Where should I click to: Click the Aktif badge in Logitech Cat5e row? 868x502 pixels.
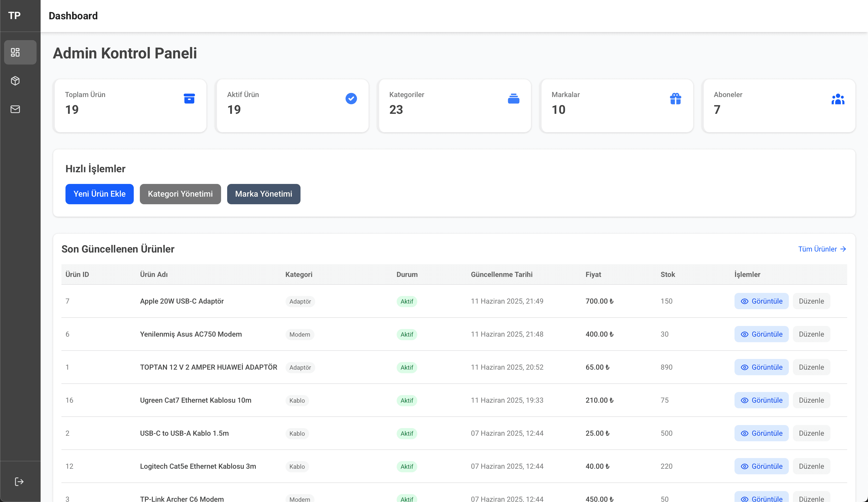(407, 466)
